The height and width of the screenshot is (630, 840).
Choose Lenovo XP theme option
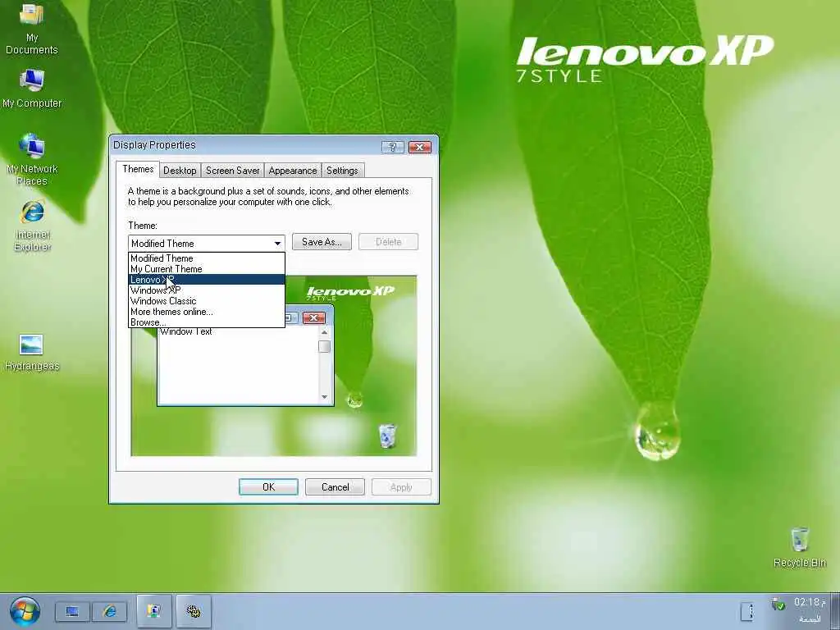click(206, 280)
